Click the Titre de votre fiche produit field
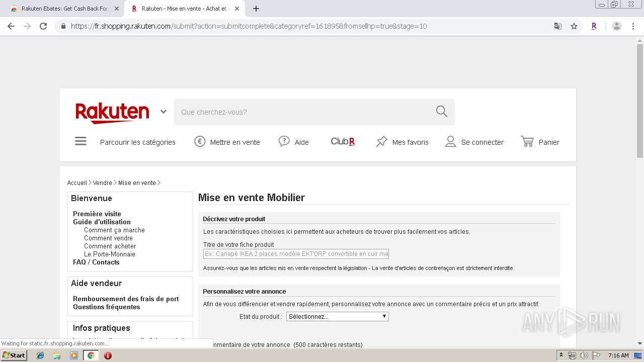The image size is (644, 362). (296, 254)
